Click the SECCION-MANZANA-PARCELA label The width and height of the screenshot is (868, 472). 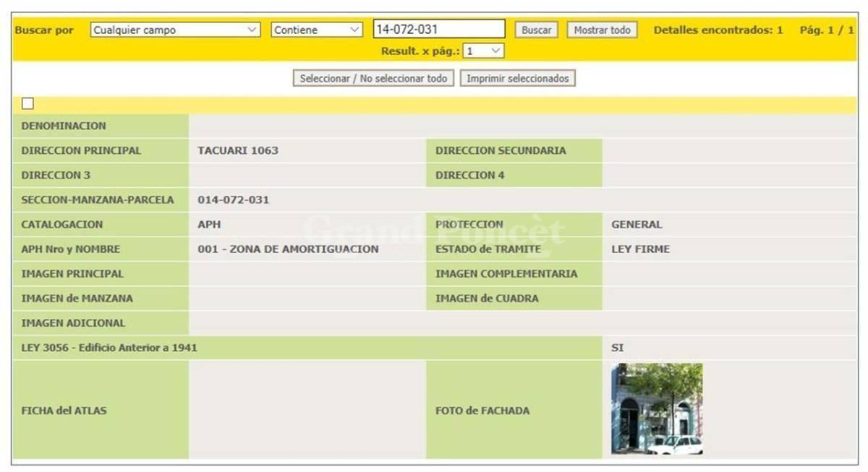(98, 200)
